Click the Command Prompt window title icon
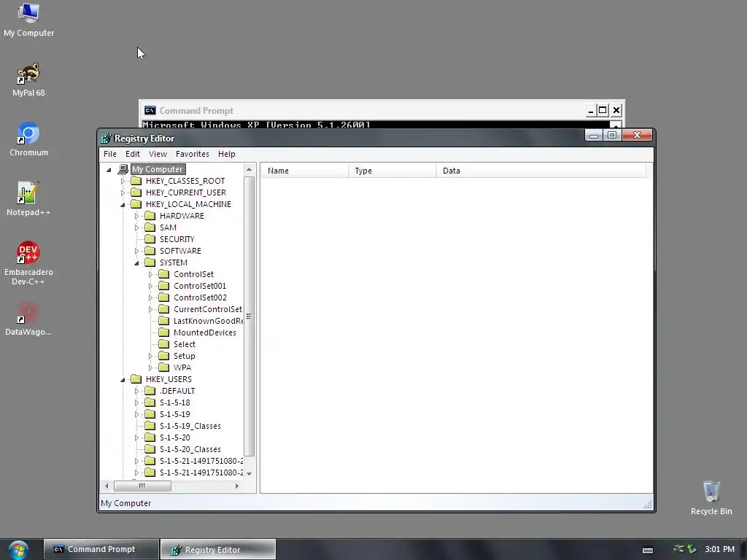The width and height of the screenshot is (747, 560). (150, 111)
